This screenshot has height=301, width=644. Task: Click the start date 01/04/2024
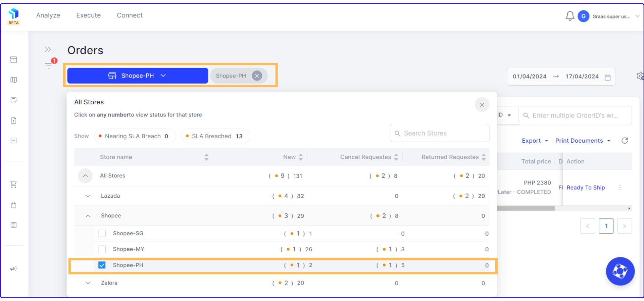pyautogui.click(x=530, y=77)
